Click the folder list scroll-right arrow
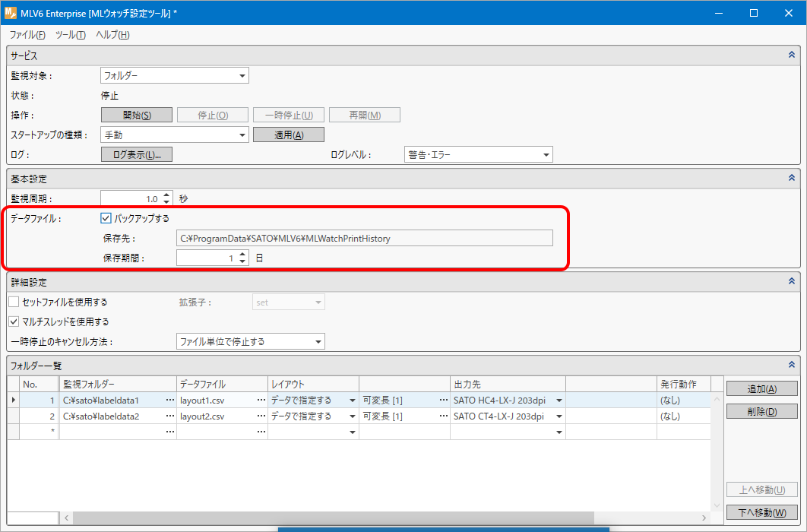 704,518
